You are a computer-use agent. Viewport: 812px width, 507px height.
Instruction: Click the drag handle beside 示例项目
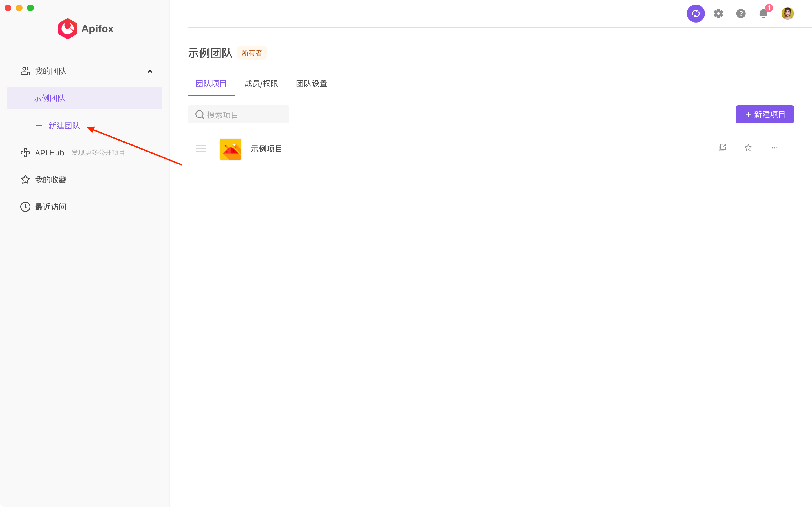(x=201, y=148)
